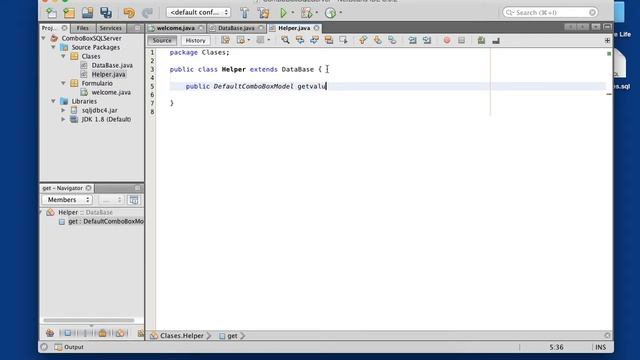Screen dimensions: 640x360
Task: Switch to the Files panel tab
Action: 83,28
